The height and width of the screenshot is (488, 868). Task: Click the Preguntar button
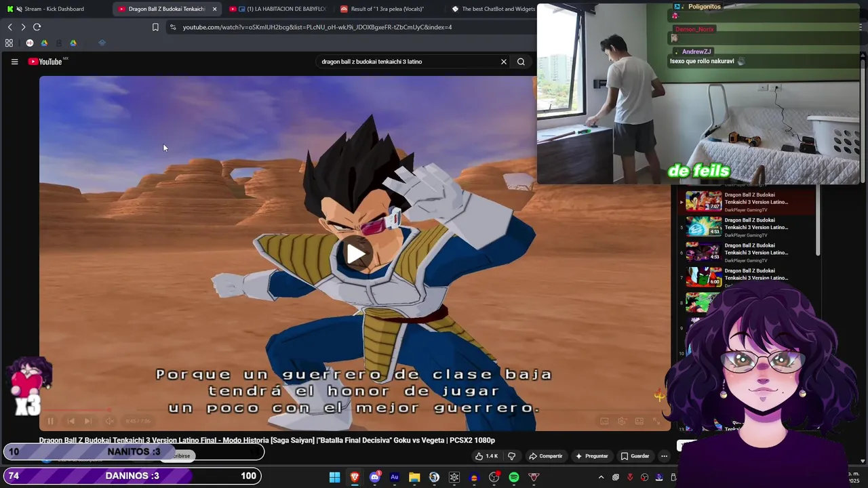(x=592, y=456)
